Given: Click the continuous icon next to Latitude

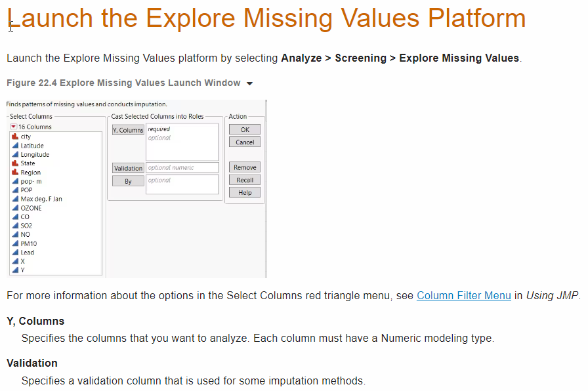Looking at the screenshot, I should (x=15, y=146).
